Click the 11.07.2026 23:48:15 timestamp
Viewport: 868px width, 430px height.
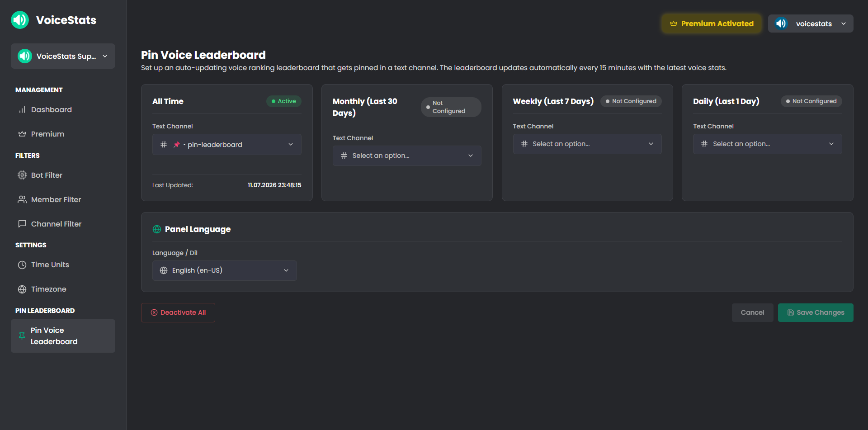pyautogui.click(x=274, y=185)
